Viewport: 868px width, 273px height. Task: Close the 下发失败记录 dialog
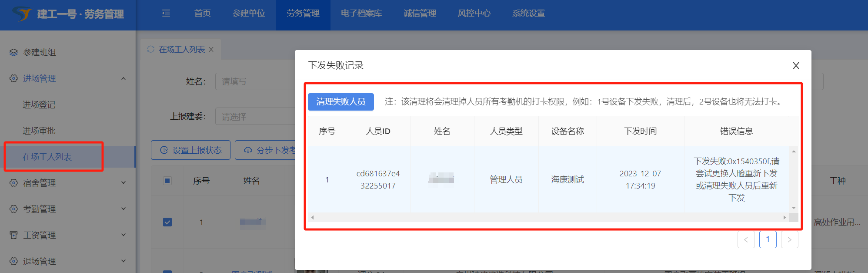(x=796, y=65)
